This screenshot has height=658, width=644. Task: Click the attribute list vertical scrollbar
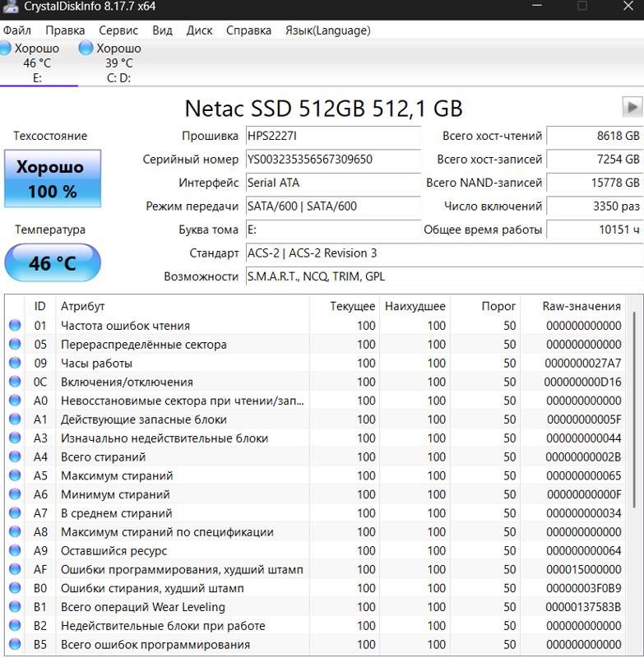tap(634, 411)
